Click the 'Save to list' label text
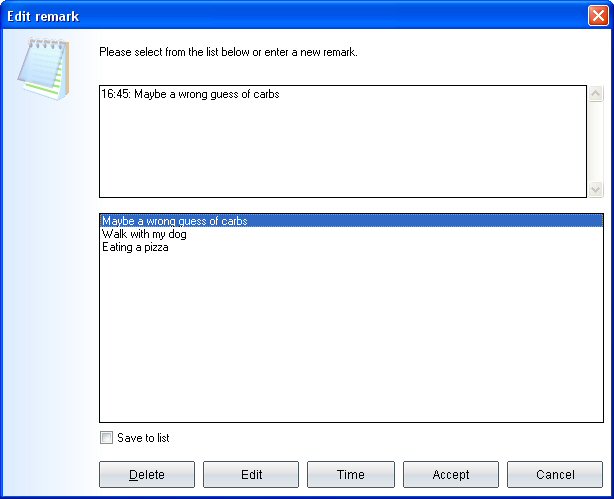614x499 pixels. pyautogui.click(x=136, y=438)
